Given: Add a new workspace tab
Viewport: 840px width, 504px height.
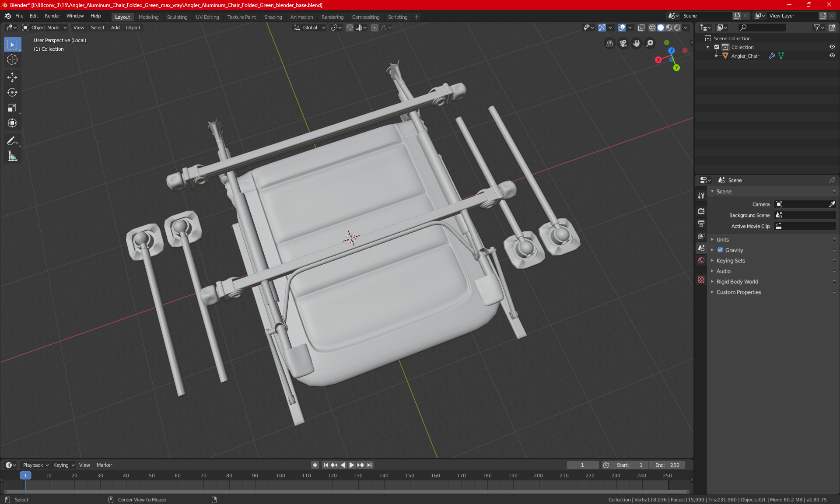Looking at the screenshot, I should (416, 17).
